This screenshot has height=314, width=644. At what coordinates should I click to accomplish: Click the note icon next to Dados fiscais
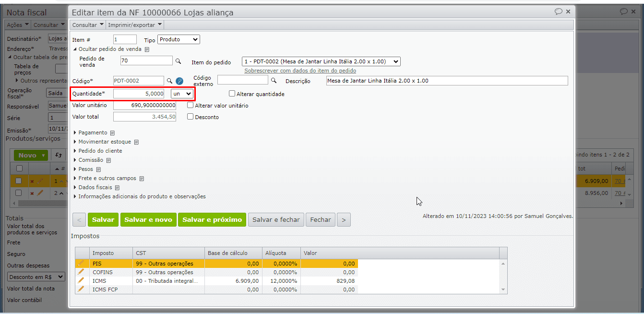point(117,188)
